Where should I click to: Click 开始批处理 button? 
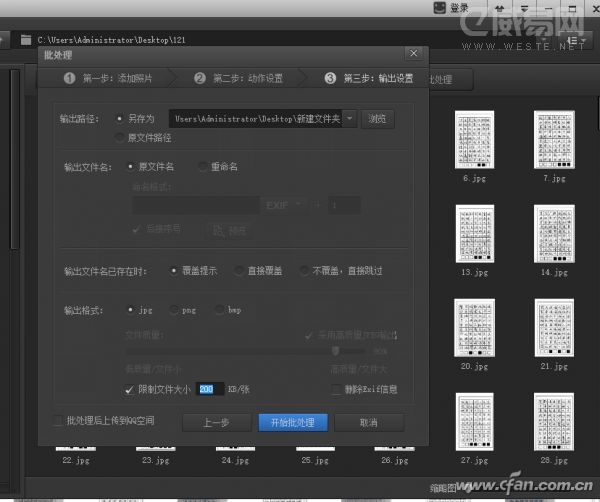tap(292, 423)
